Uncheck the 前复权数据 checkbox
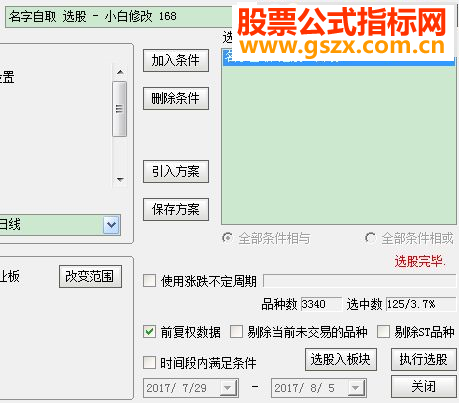Screen dimensions: 459x403 click(x=149, y=332)
